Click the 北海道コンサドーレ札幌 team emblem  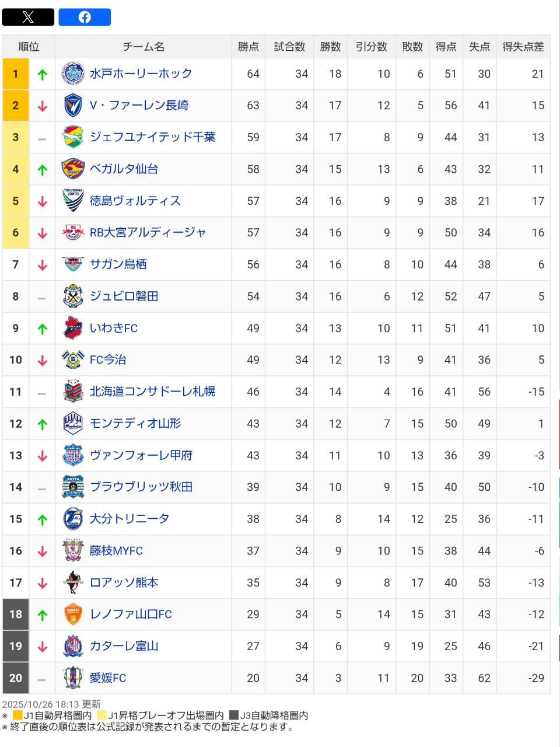click(73, 392)
